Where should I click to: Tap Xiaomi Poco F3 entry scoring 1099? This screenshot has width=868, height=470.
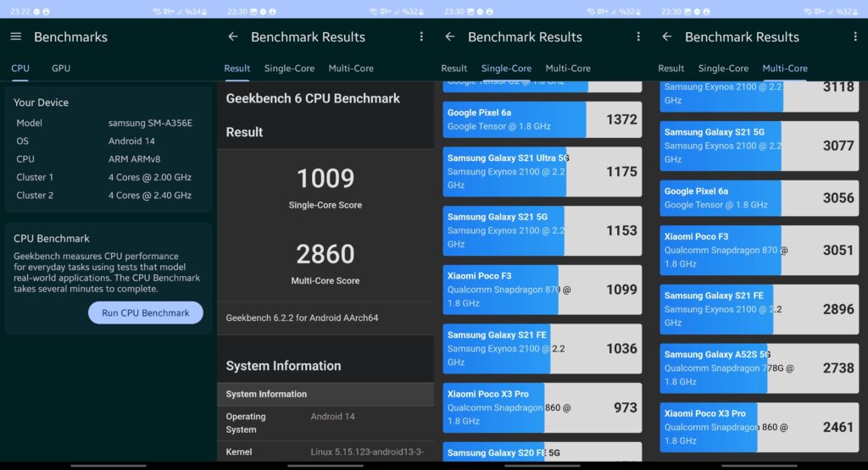(542, 290)
